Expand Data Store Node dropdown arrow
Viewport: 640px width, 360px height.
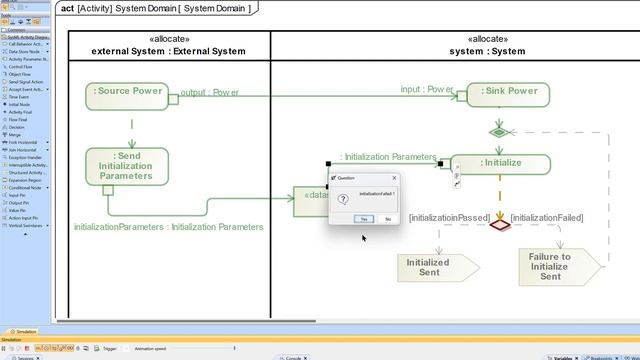(x=47, y=52)
